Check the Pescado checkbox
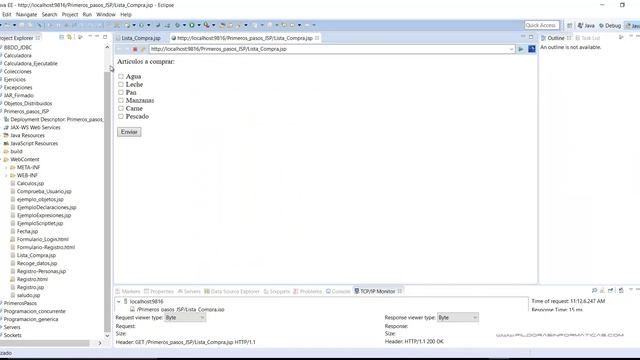The height and width of the screenshot is (360, 640). pos(121,116)
